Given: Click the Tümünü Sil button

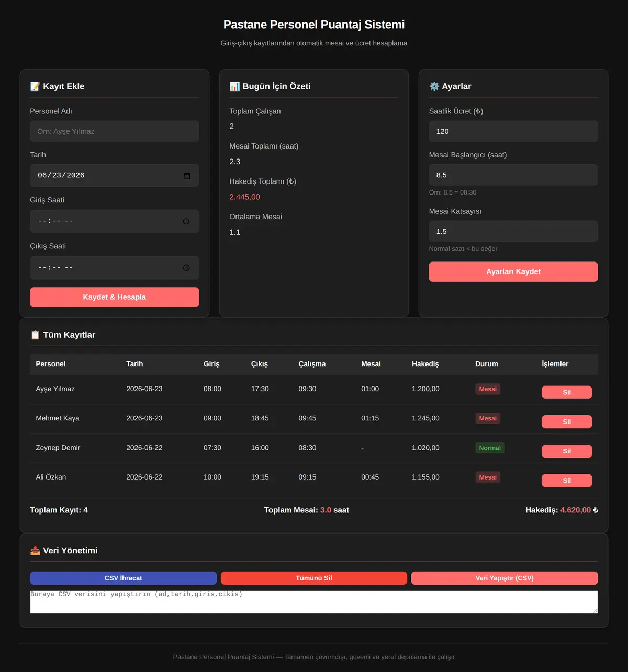Looking at the screenshot, I should tap(314, 578).
